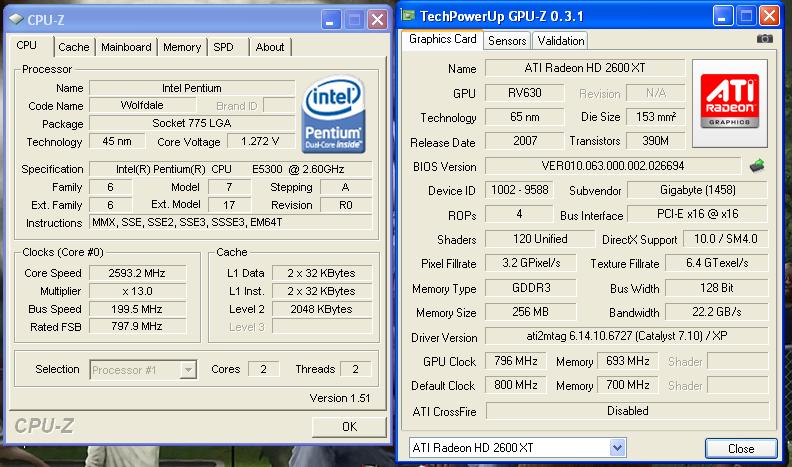Close the CPU-Z window
This screenshot has height=467, width=792.
pyautogui.click(x=377, y=20)
